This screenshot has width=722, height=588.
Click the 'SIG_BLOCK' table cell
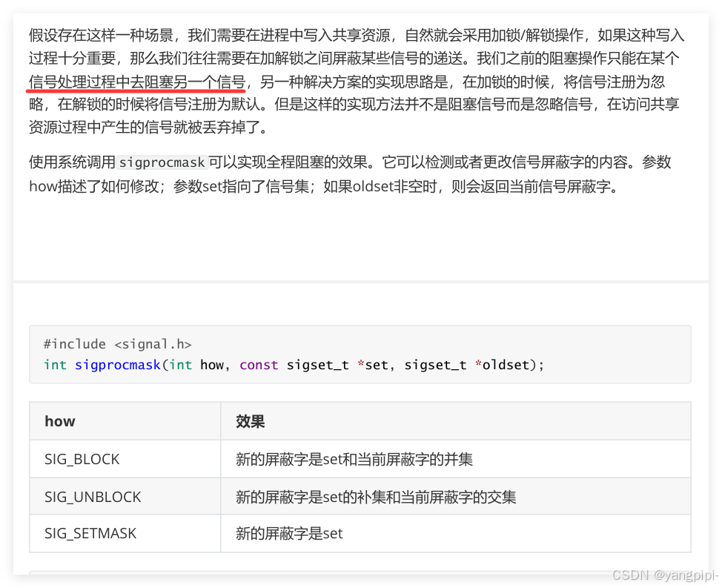(x=125, y=459)
